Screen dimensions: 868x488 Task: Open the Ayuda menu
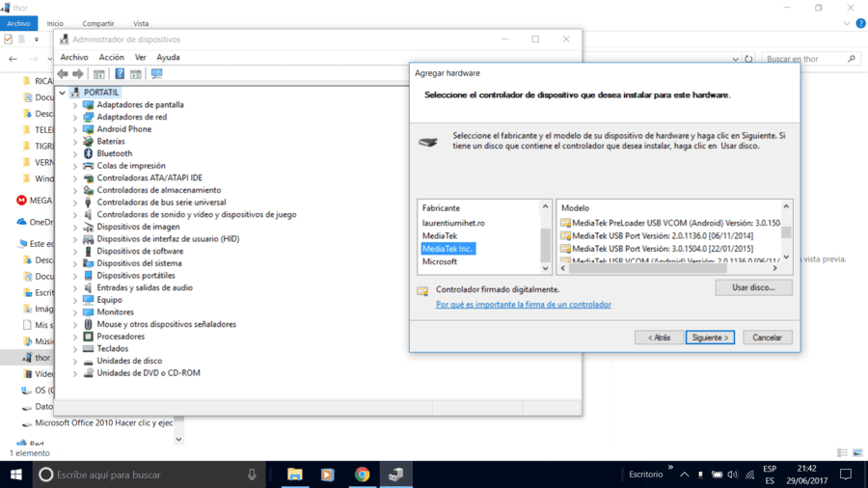[x=168, y=57]
